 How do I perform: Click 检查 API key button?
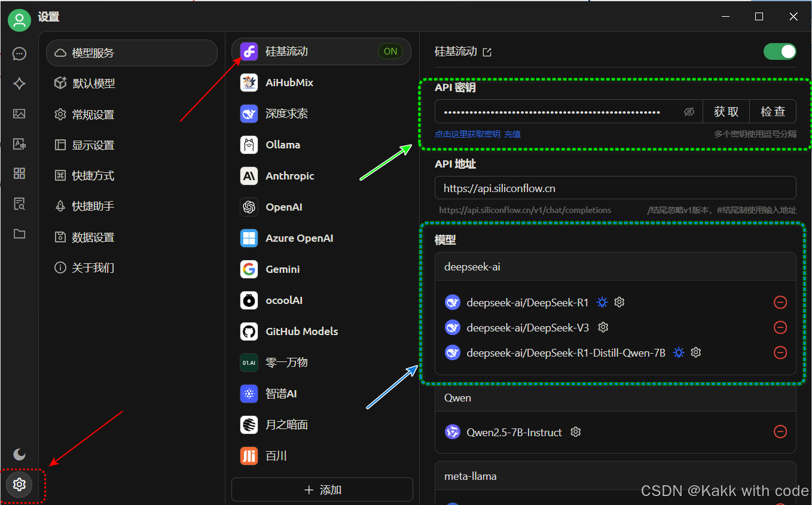[x=773, y=111]
